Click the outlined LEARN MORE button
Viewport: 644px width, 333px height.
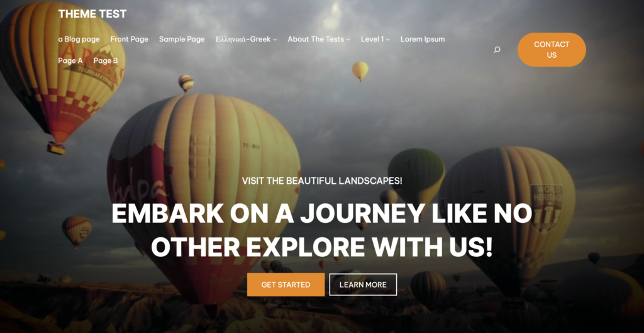pyautogui.click(x=363, y=285)
